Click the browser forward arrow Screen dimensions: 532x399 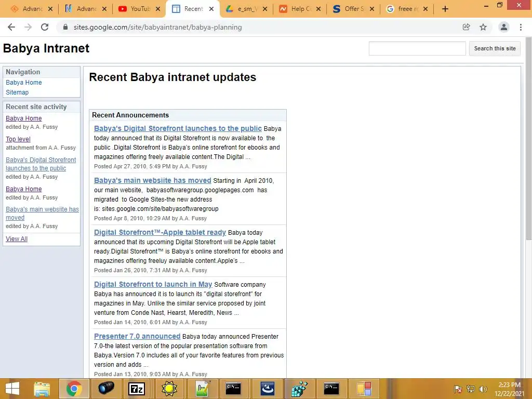tap(28, 27)
